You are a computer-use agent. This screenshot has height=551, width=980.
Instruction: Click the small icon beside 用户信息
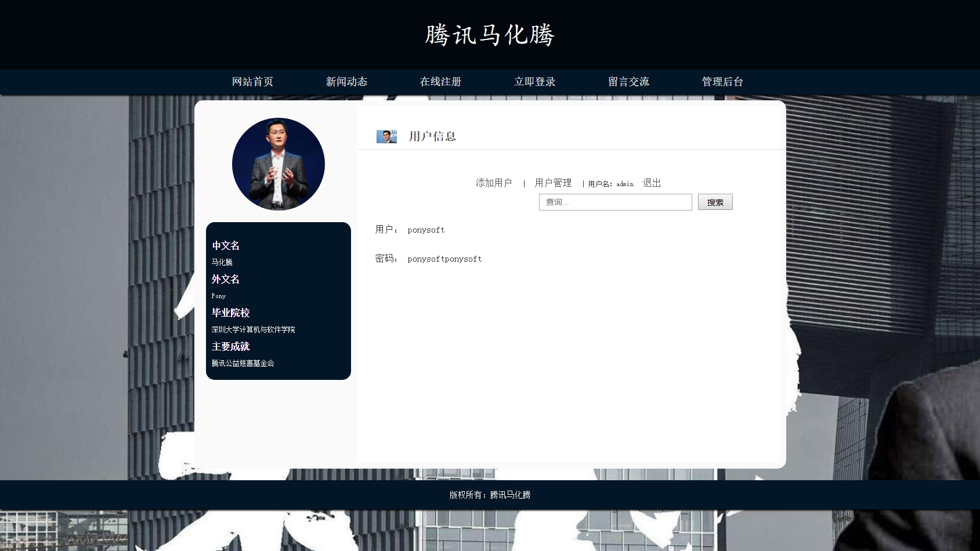386,137
